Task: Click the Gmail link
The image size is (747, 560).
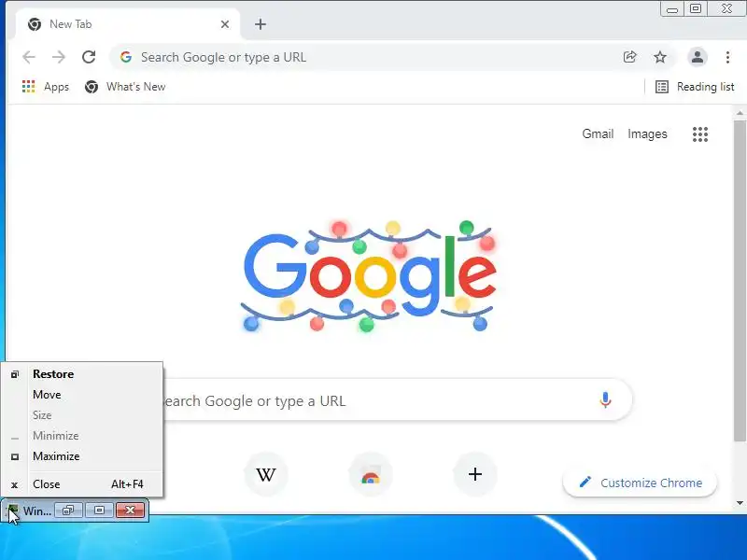Action: (x=598, y=133)
